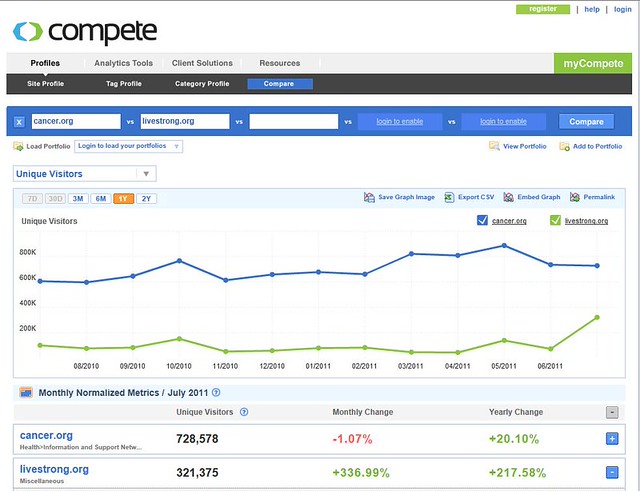
Task: Click the Save Graph Image icon
Action: point(370,198)
